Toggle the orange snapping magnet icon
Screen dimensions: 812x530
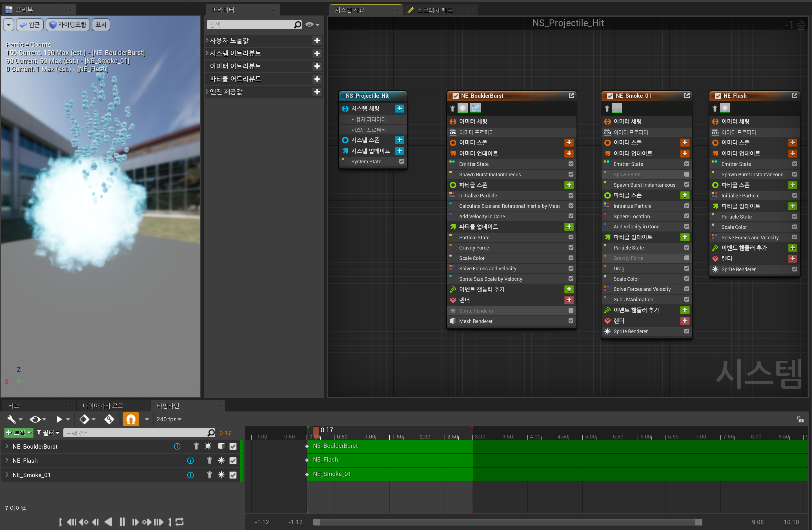coord(131,419)
